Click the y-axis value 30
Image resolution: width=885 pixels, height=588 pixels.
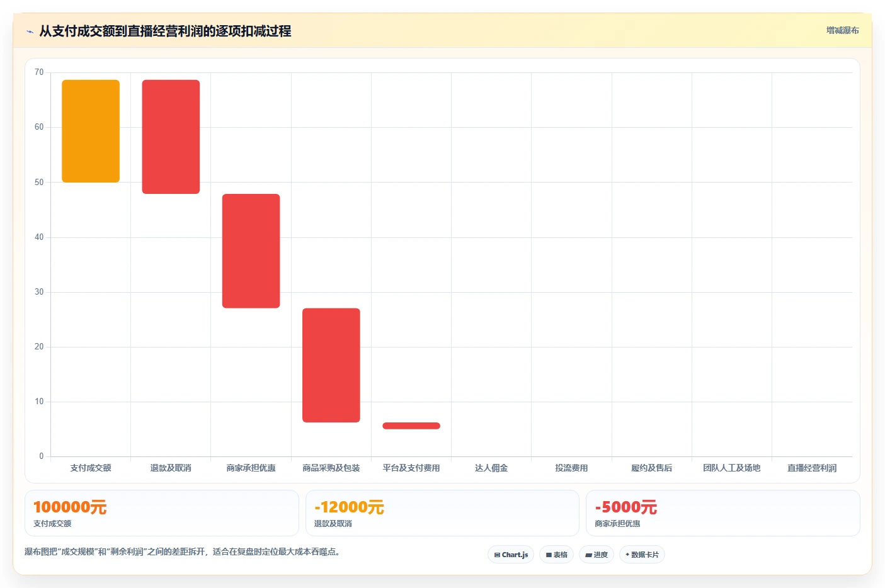pyautogui.click(x=39, y=292)
